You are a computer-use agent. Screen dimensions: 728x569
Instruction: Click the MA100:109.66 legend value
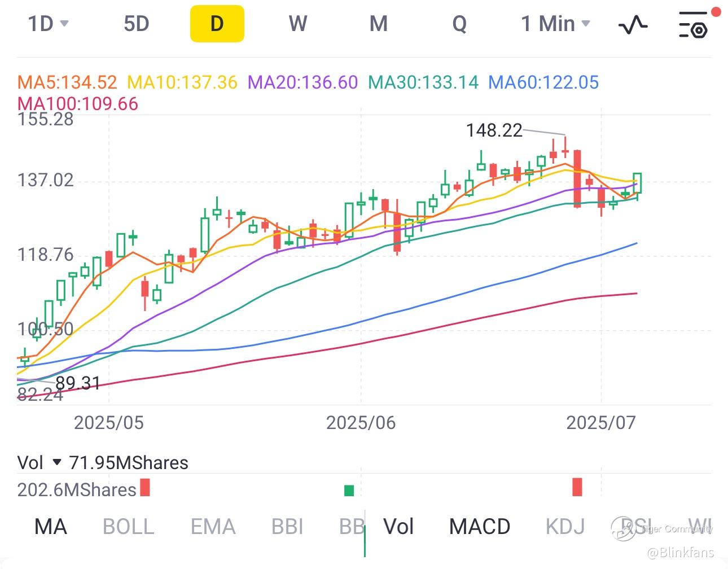(78, 104)
